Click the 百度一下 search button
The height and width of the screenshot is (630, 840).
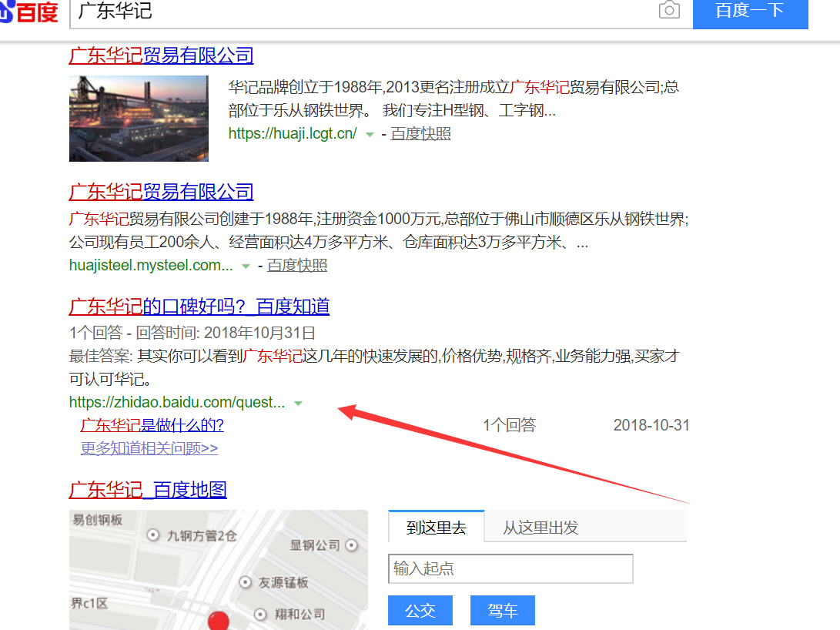[x=750, y=13]
